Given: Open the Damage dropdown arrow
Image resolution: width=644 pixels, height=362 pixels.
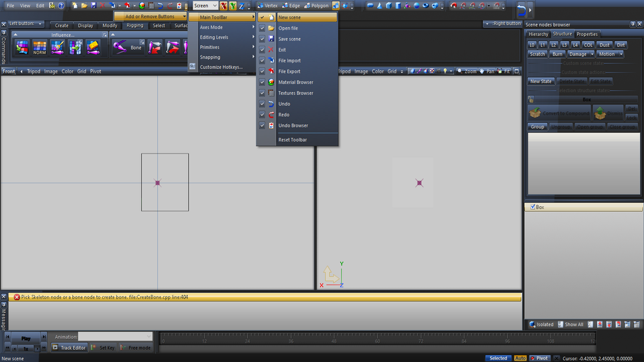Looking at the screenshot, I should click(592, 54).
